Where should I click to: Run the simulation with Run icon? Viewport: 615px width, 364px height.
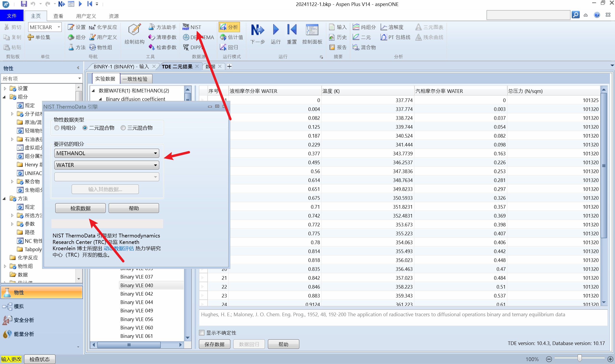pyautogui.click(x=276, y=34)
